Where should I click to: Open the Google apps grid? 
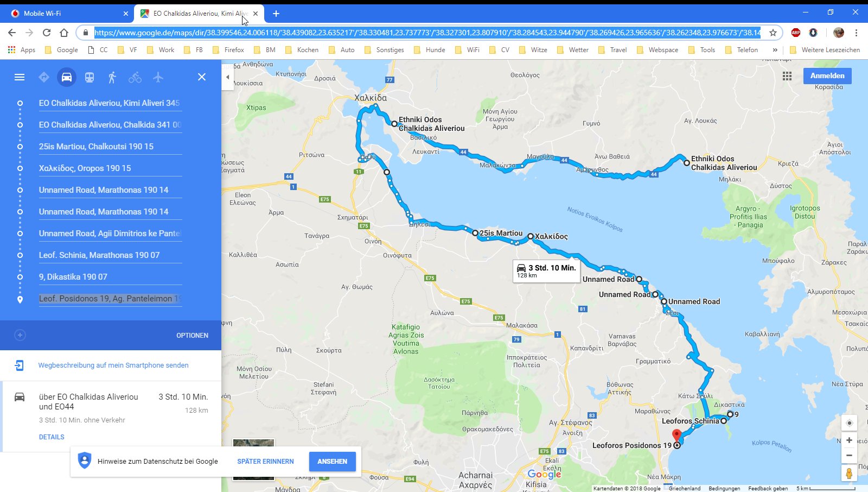point(787,76)
